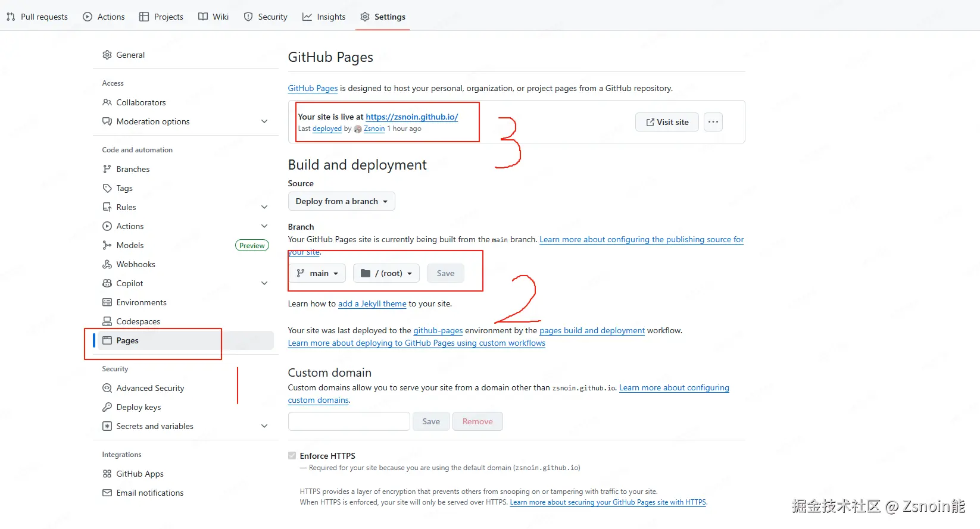The width and height of the screenshot is (980, 529).
Task: Click the General gear icon in sidebar
Action: (x=107, y=55)
